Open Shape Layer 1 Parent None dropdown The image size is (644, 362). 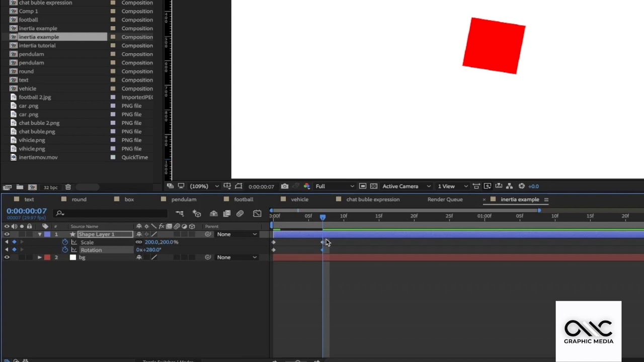[236, 234]
